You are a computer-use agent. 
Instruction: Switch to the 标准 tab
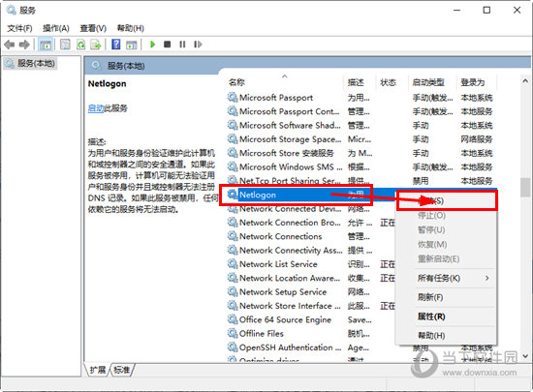tap(122, 370)
